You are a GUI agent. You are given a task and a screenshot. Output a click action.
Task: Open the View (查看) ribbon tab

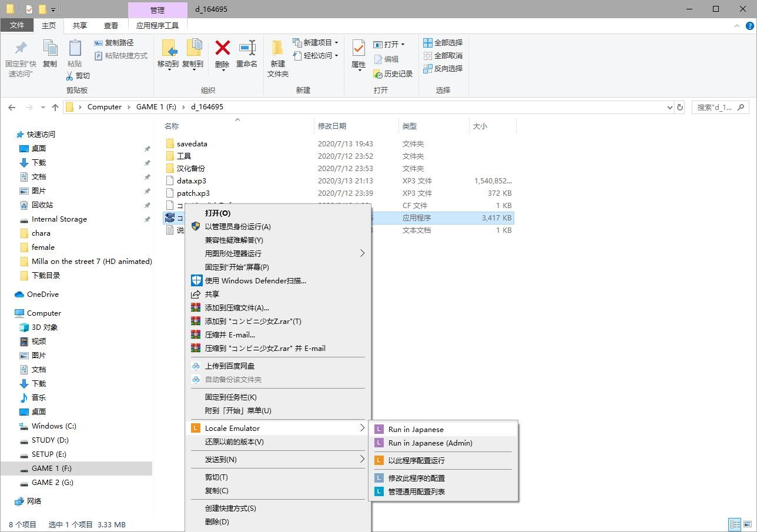click(x=110, y=25)
